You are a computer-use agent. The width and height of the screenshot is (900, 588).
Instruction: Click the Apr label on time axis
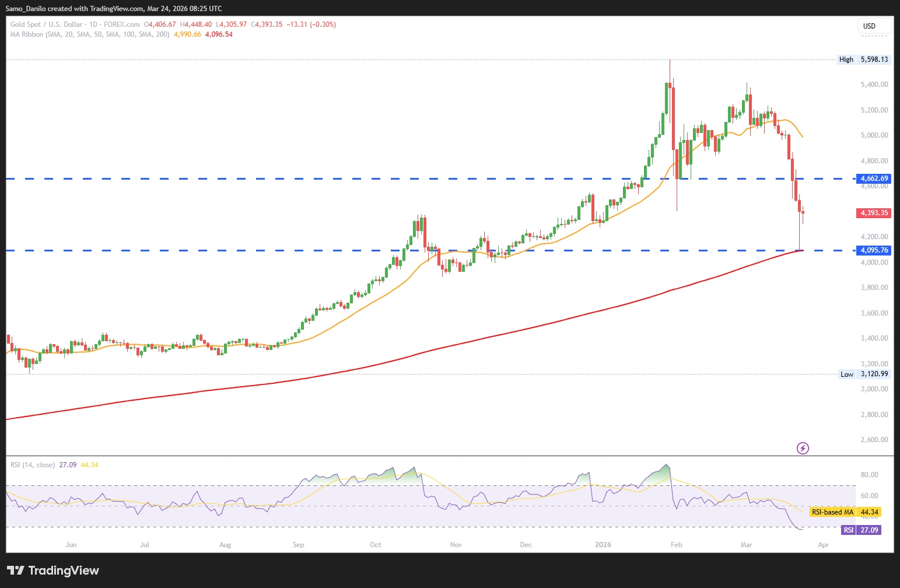coord(823,545)
